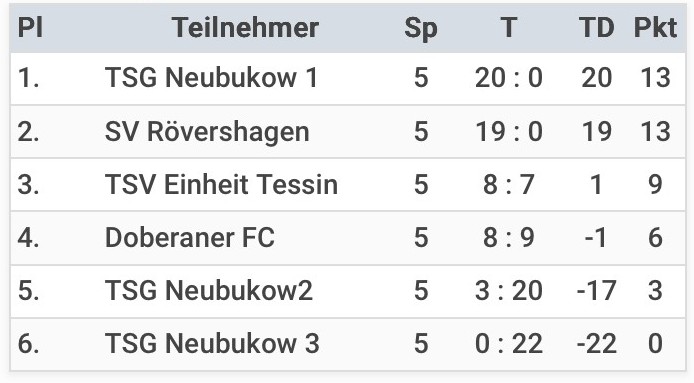The width and height of the screenshot is (694, 383).
Task: Click goals 20 : 0 of first place
Action: pyautogui.click(x=509, y=78)
